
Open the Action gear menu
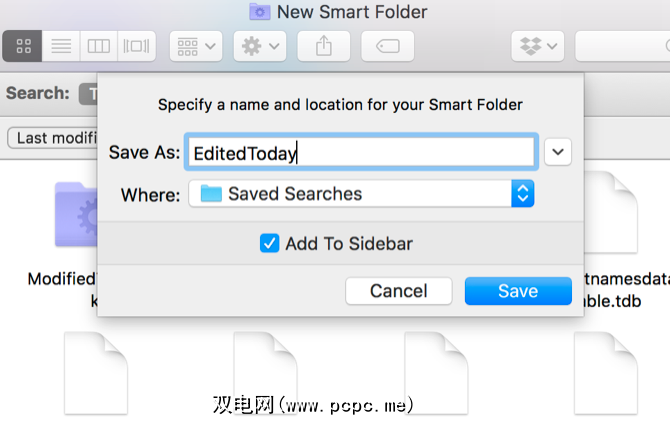(260, 46)
